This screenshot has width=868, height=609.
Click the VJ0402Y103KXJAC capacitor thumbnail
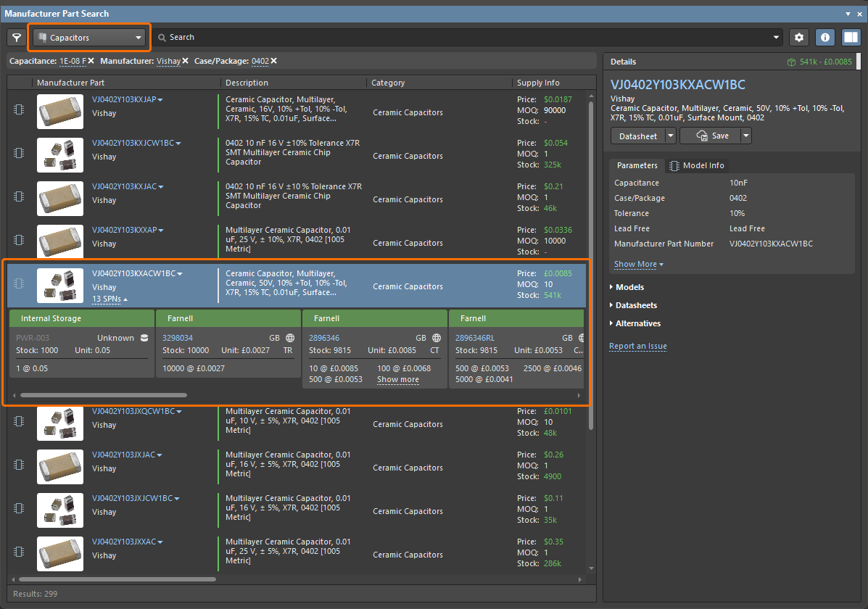pyautogui.click(x=60, y=196)
